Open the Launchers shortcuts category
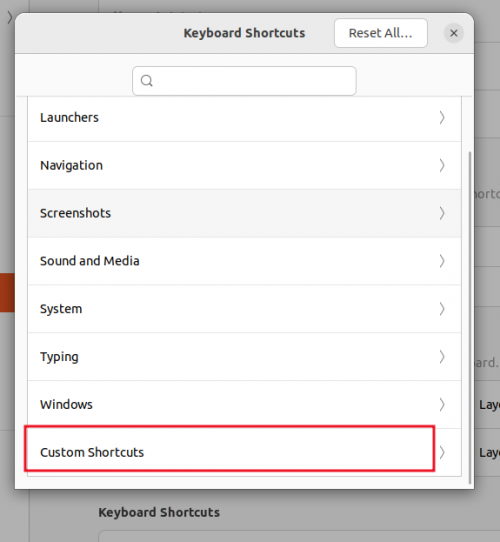 pyautogui.click(x=244, y=118)
